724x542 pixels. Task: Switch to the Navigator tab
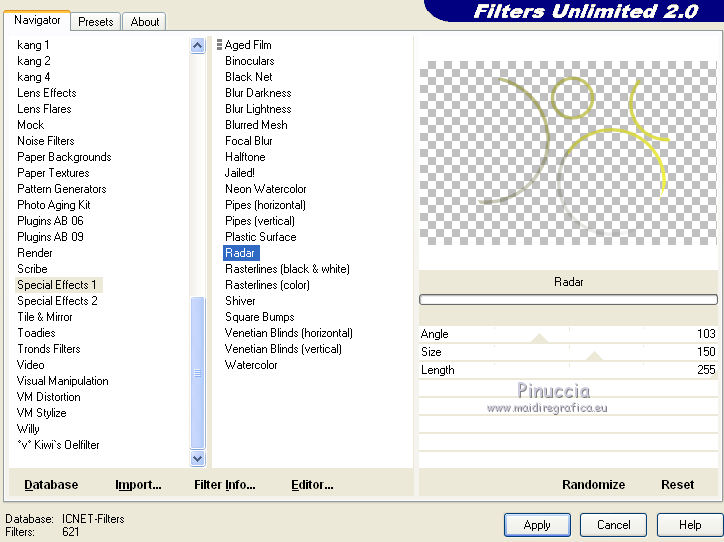(37, 20)
